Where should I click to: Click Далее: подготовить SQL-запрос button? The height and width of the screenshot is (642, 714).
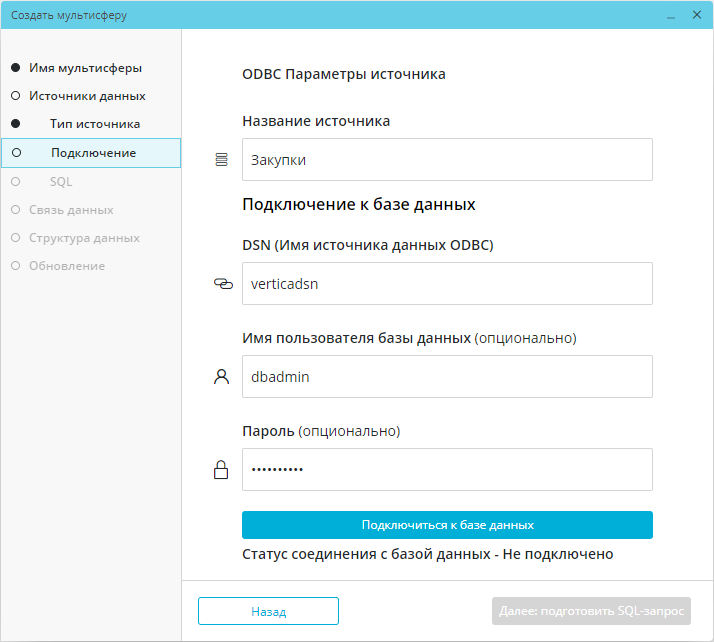(591, 611)
